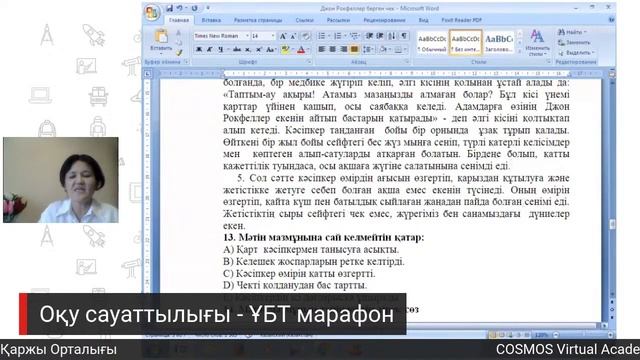The height and width of the screenshot is (360, 640).
Task: Click Найти find button
Action: (x=572, y=32)
